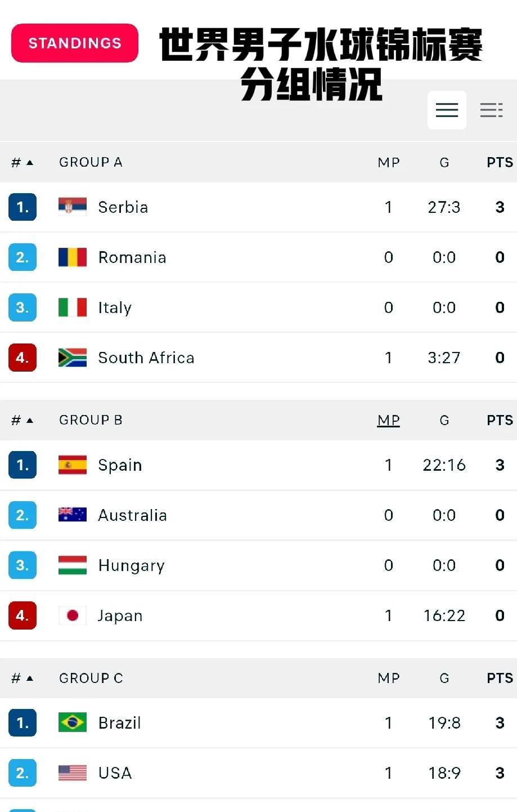
Task: Open the STANDINGS tab
Action: [75, 43]
